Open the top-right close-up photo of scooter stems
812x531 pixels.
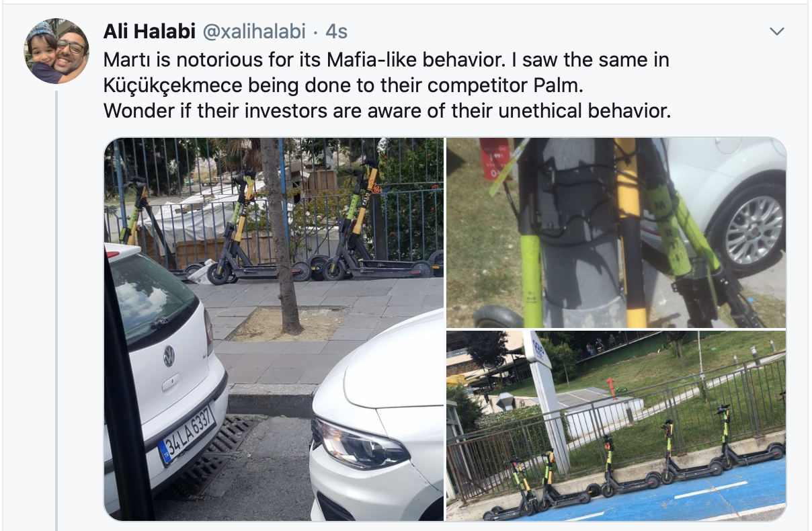pyautogui.click(x=616, y=233)
